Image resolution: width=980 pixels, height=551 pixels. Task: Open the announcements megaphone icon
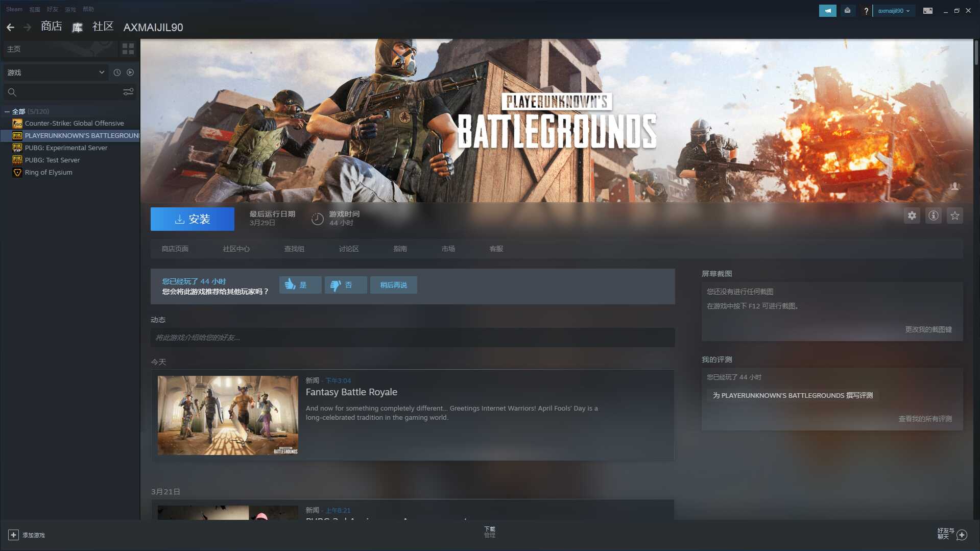[x=827, y=11]
